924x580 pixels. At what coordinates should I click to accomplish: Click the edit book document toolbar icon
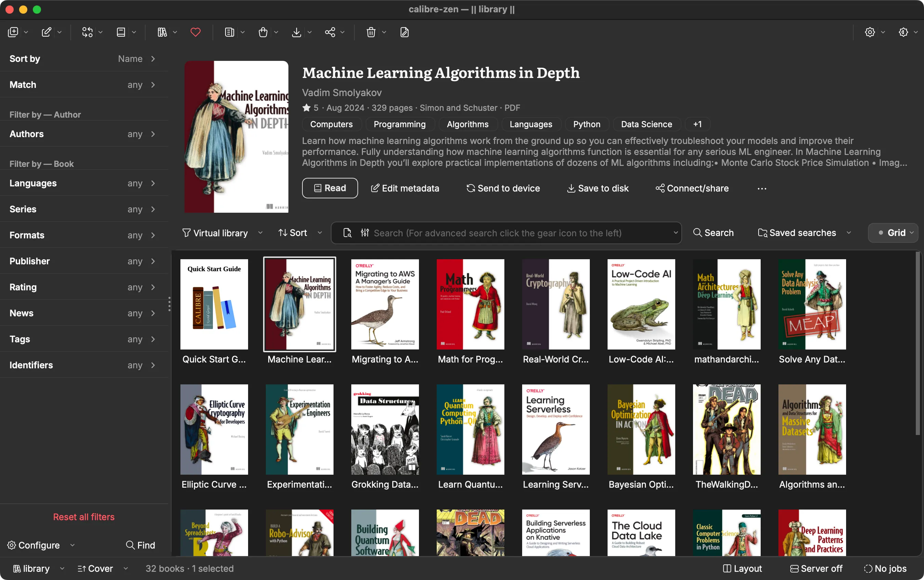click(404, 32)
